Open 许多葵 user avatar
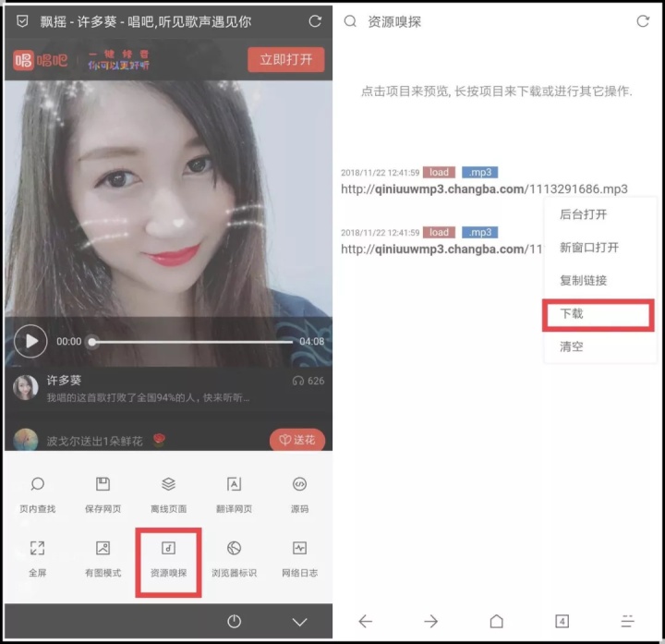Image resolution: width=665 pixels, height=644 pixels. click(26, 387)
